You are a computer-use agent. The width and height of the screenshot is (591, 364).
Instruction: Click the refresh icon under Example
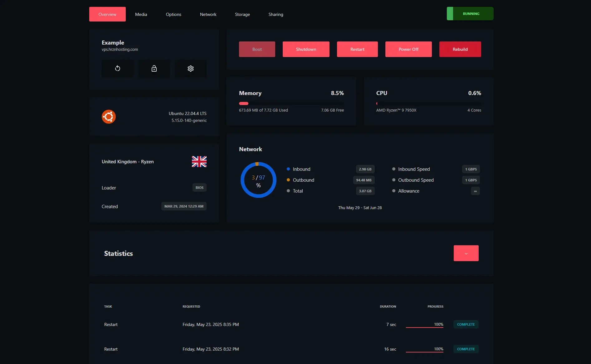click(117, 69)
